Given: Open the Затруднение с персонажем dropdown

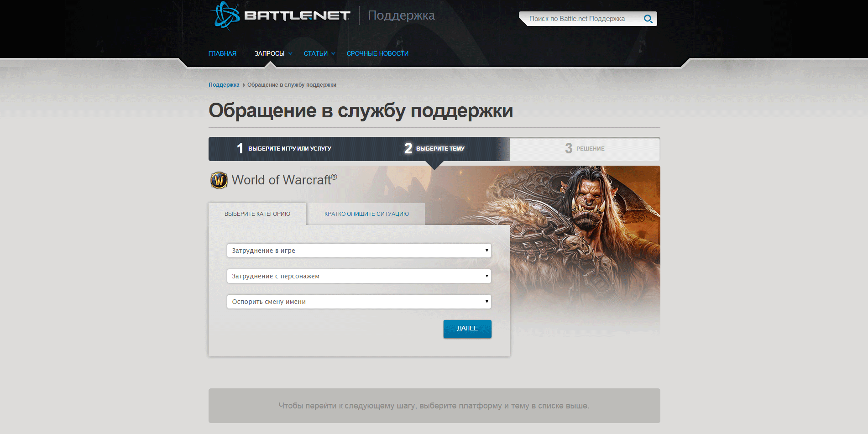Looking at the screenshot, I should click(x=359, y=276).
